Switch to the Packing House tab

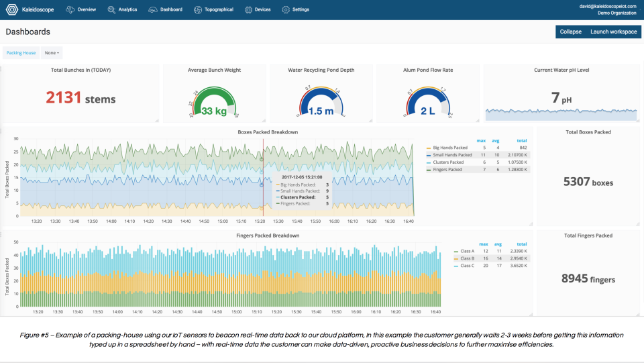click(21, 53)
